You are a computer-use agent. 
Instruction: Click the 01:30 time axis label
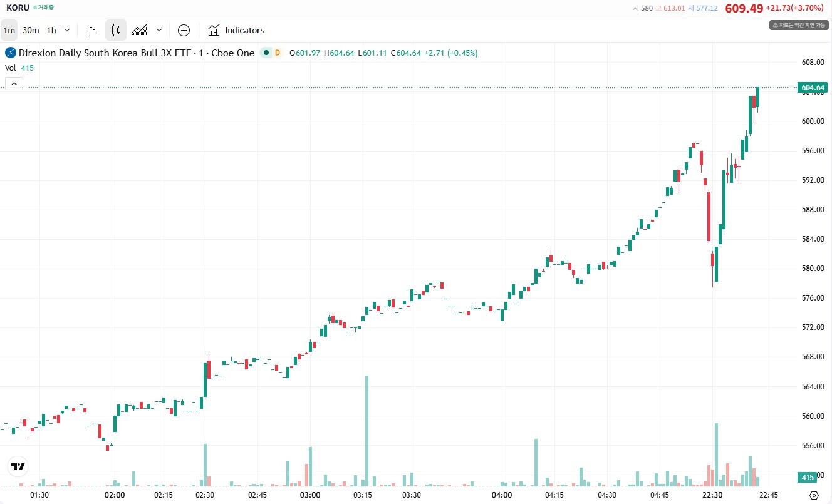click(x=39, y=495)
